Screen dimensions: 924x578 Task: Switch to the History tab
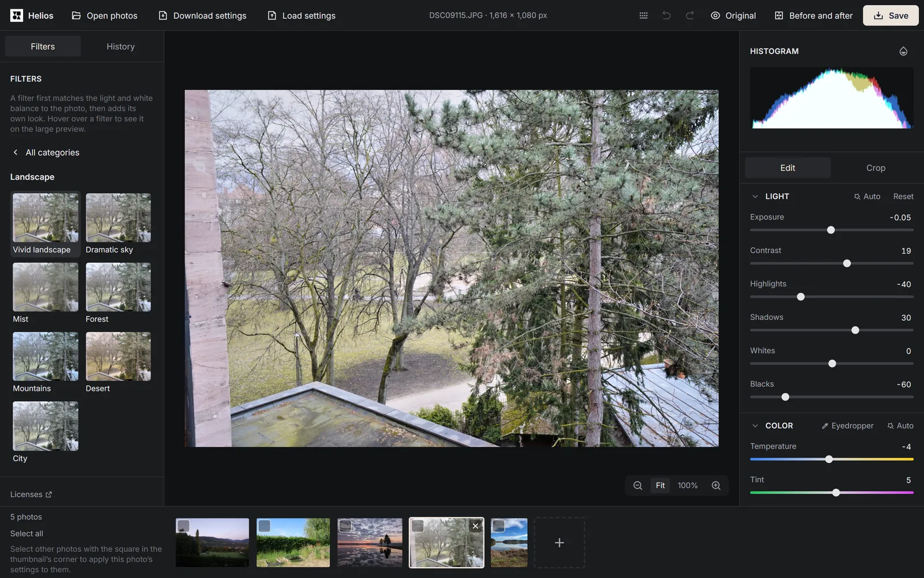click(121, 46)
